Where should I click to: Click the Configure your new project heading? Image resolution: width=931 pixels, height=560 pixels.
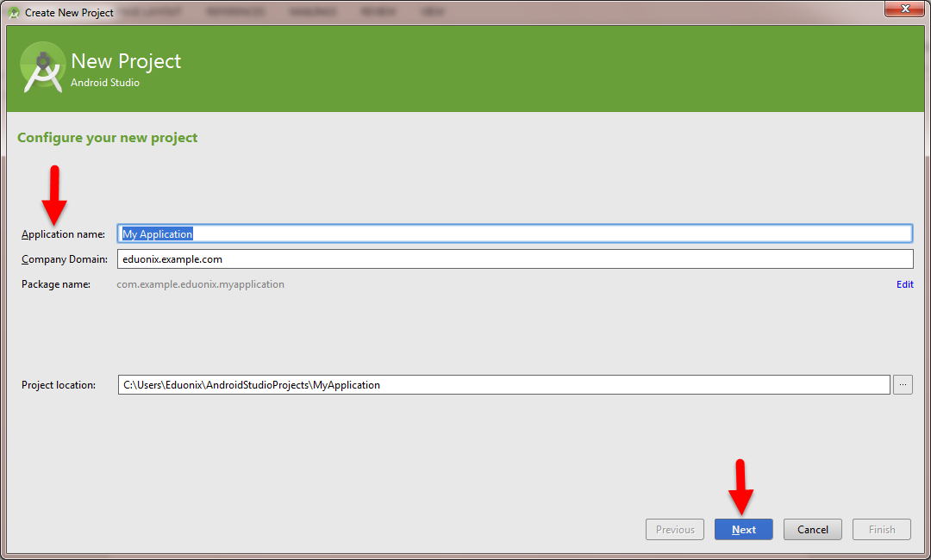[x=108, y=138]
